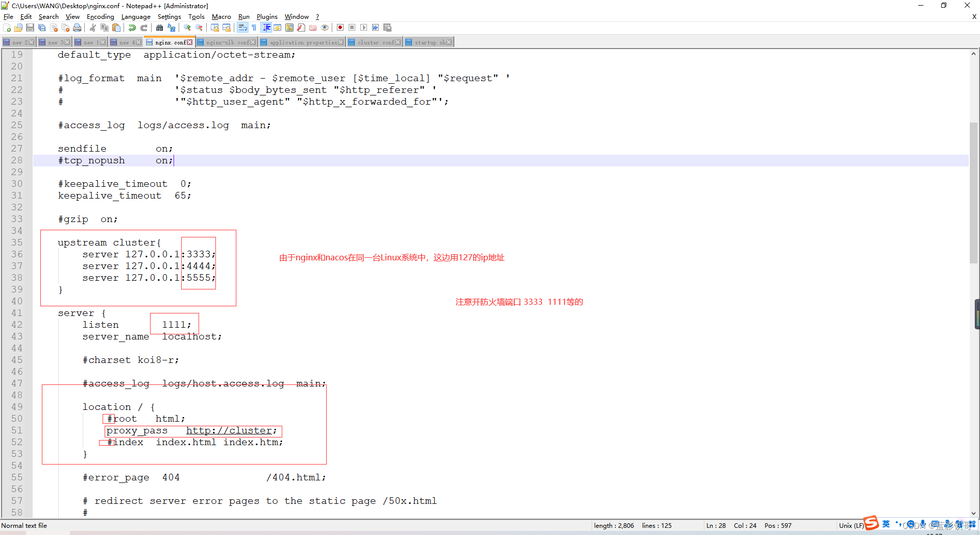Image resolution: width=980 pixels, height=535 pixels.
Task: Open the View menu
Action: click(x=72, y=17)
